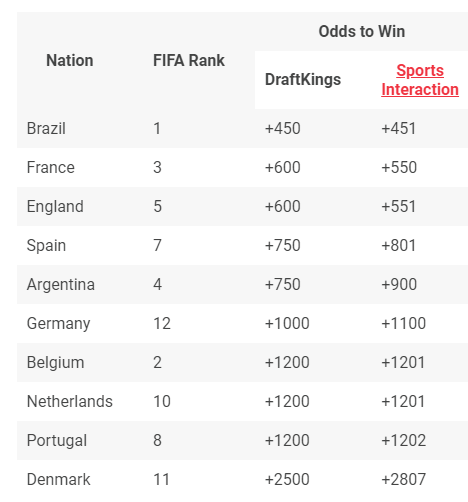Screen dimensions: 468x502
Task: Select the Germany nation cell
Action: click(59, 324)
